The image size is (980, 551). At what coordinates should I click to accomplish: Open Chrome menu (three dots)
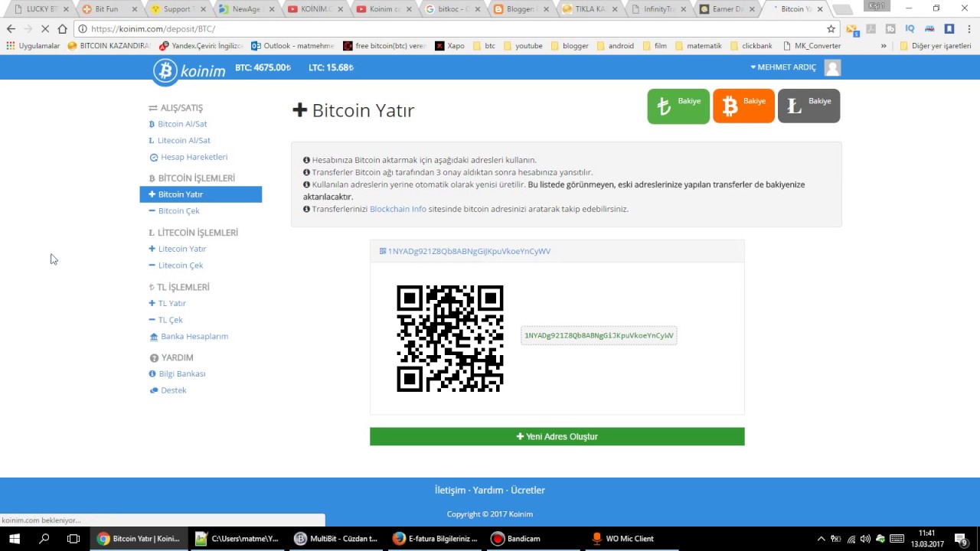(x=969, y=29)
